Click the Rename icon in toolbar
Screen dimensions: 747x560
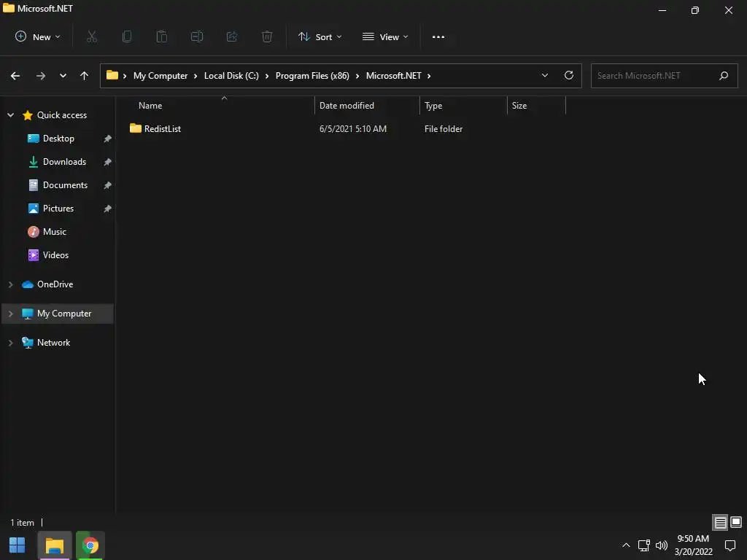click(x=197, y=36)
